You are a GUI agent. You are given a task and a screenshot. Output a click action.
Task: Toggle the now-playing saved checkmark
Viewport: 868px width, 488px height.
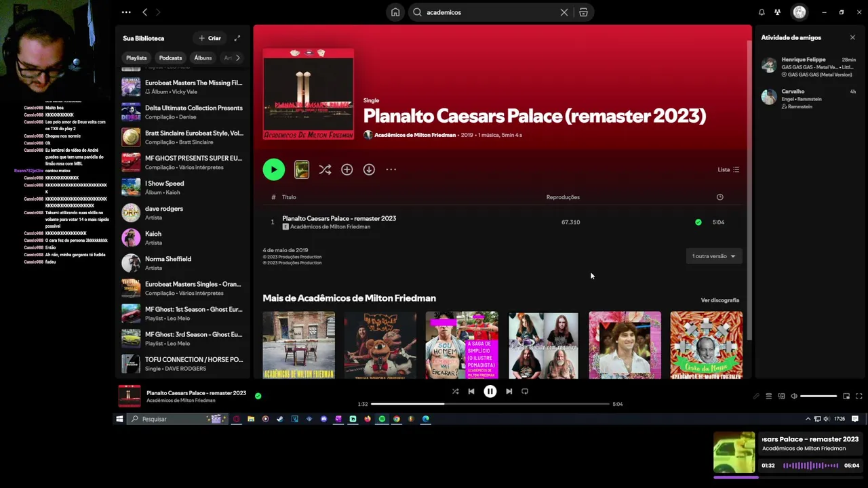[x=258, y=396]
